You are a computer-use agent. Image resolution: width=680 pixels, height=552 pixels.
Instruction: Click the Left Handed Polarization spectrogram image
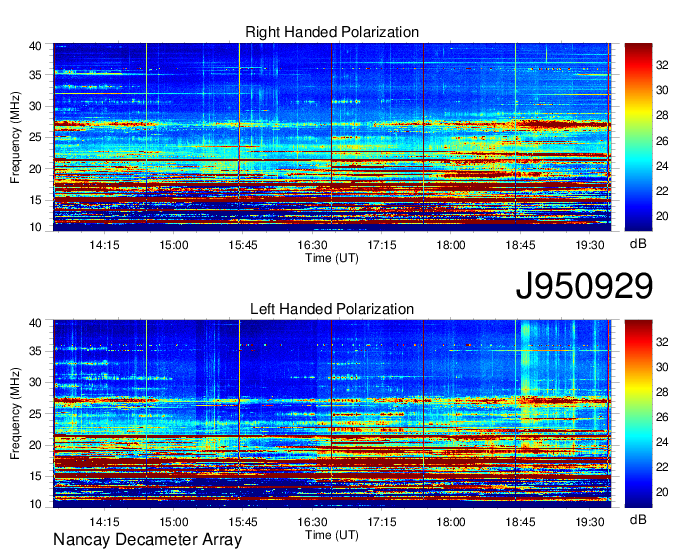332,414
